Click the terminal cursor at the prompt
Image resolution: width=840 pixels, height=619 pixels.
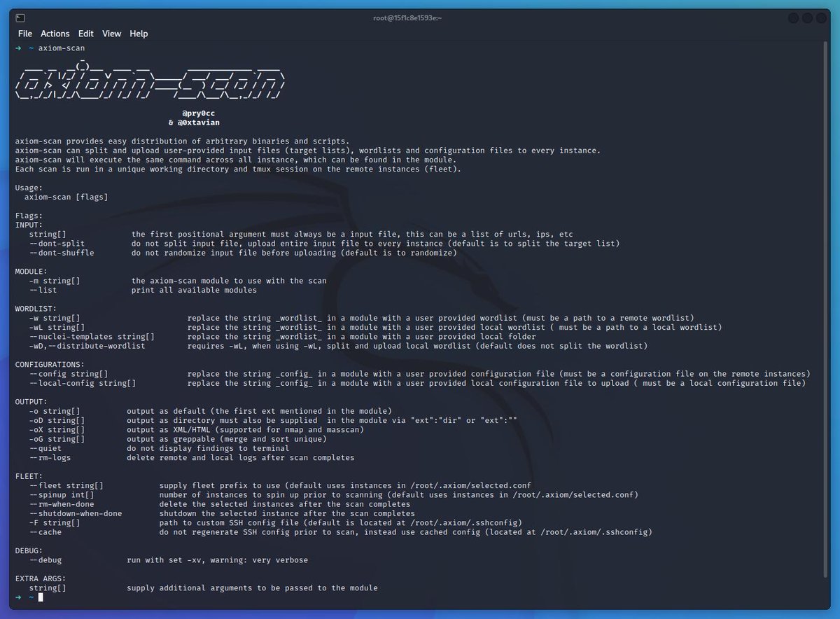point(41,597)
